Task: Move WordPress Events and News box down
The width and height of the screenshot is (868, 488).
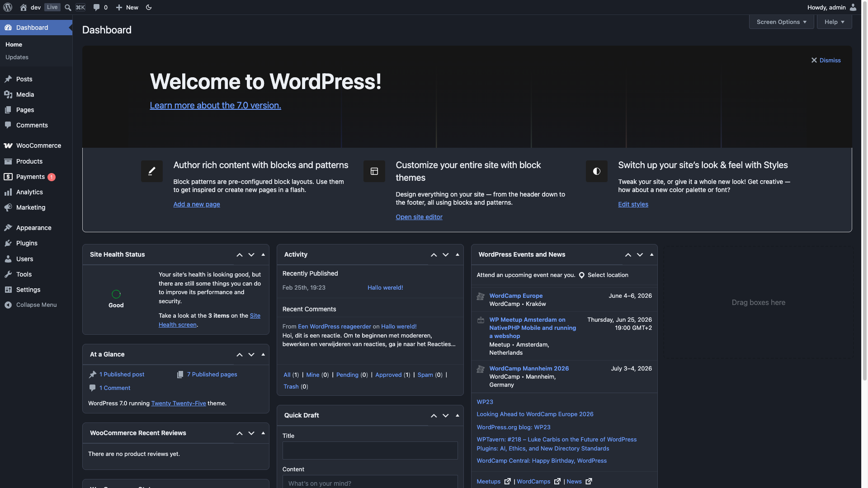Action: click(x=640, y=255)
